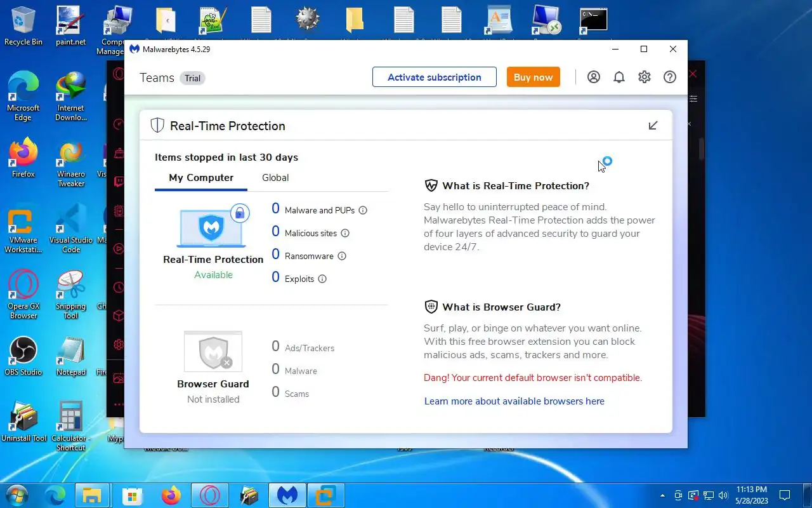Click the Buy now button
This screenshot has width=812, height=508.
coord(534,77)
